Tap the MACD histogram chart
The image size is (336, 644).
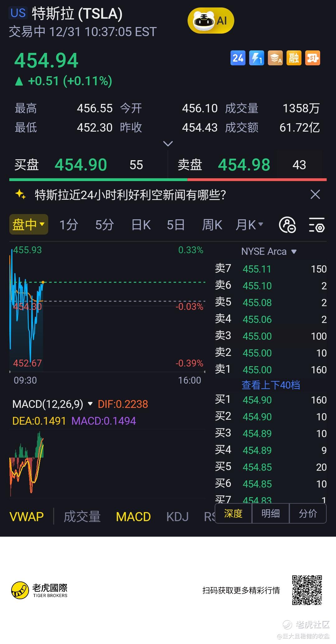tap(108, 464)
